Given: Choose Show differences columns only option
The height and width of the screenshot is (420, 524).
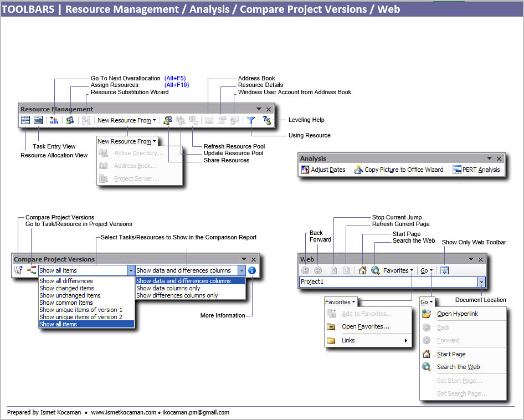Looking at the screenshot, I should [177, 295].
